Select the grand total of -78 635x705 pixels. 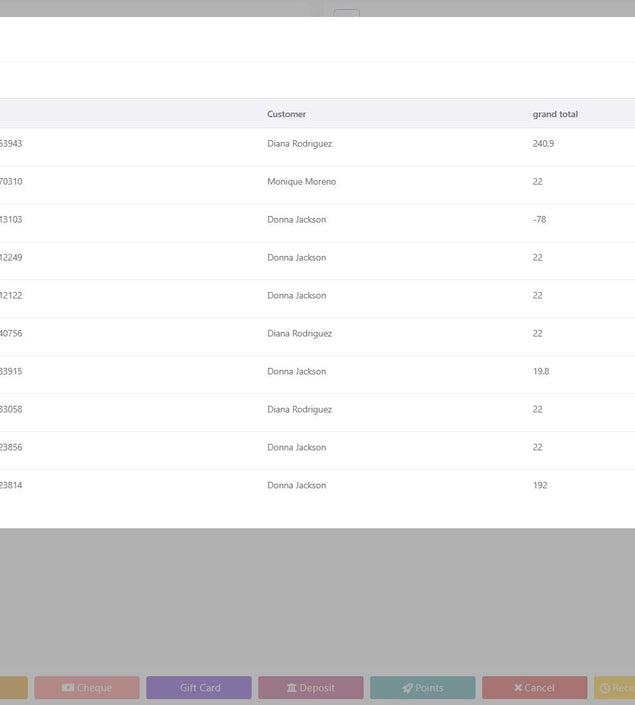(x=539, y=220)
